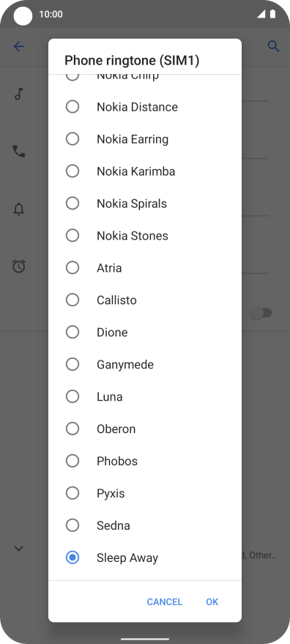The height and width of the screenshot is (644, 290).
Task: Toggle the dimmed switch behind dialog
Action: pos(261,314)
